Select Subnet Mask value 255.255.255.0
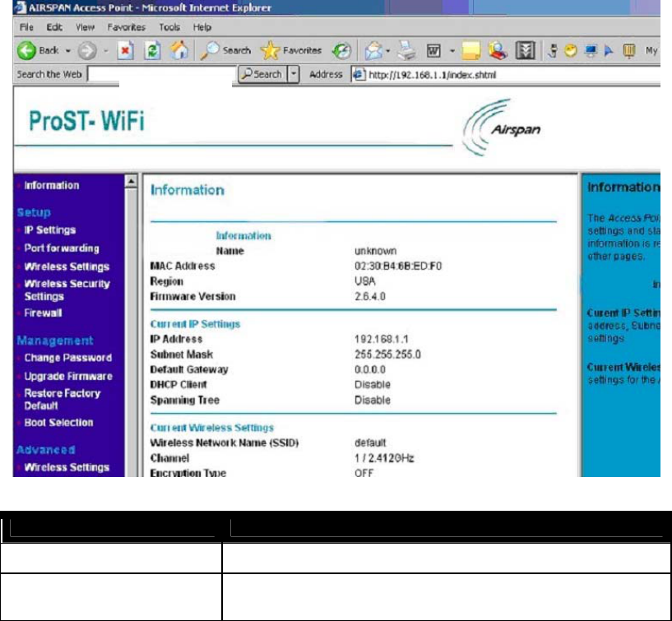Image resolution: width=672 pixels, height=621 pixels. 387,355
